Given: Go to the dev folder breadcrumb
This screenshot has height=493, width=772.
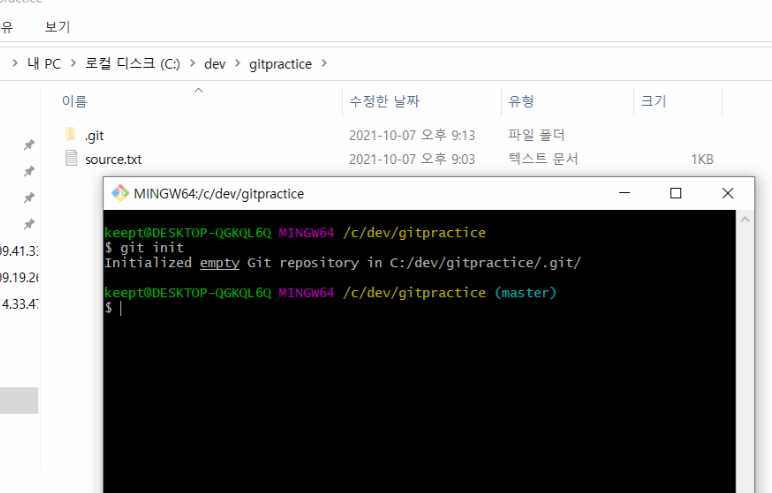Looking at the screenshot, I should 215,64.
